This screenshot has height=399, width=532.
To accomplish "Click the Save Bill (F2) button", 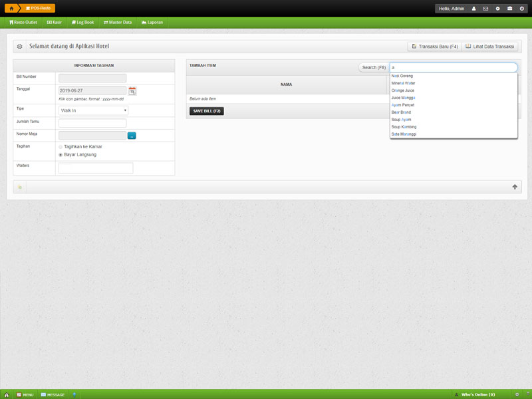I will [x=206, y=111].
